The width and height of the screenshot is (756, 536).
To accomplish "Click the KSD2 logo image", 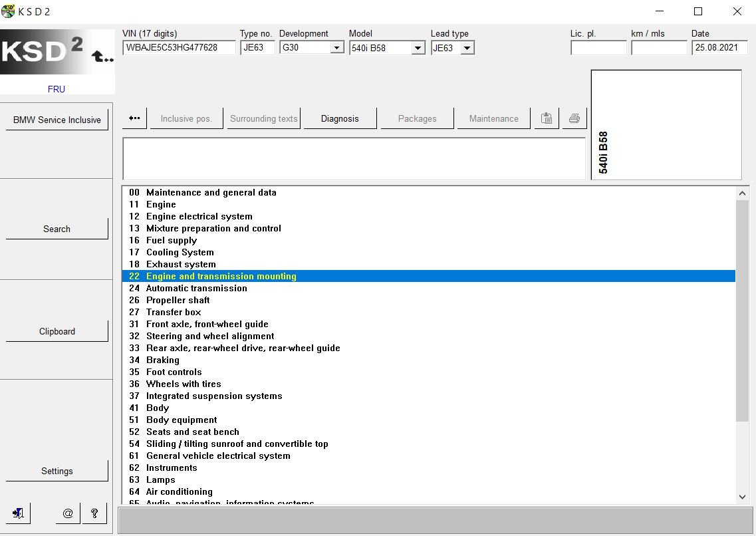I will pyautogui.click(x=57, y=52).
